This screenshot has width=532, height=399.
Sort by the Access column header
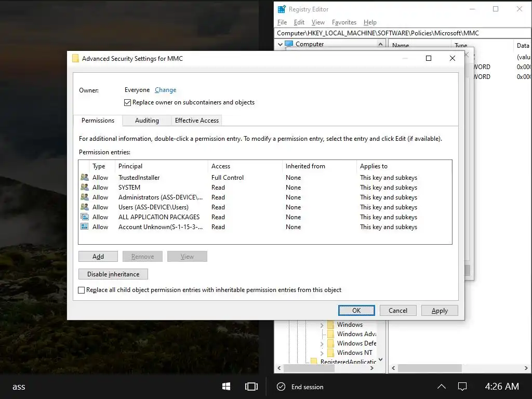tap(245, 166)
